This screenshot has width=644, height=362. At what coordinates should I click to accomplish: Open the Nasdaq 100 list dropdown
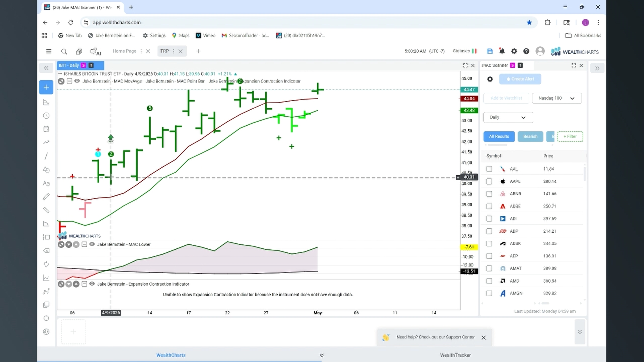[557, 98]
